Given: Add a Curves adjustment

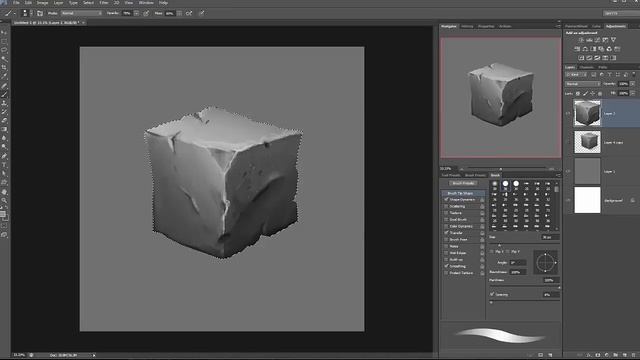Looking at the screenshot, I should point(597,40).
